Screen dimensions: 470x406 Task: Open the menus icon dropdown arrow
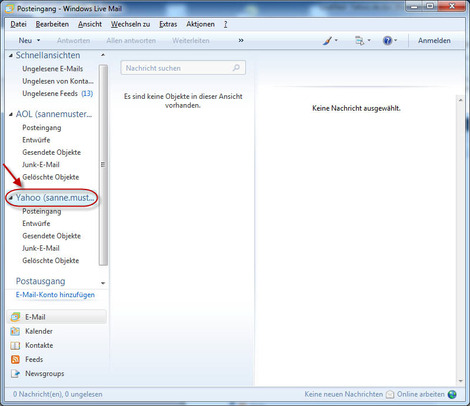pyautogui.click(x=369, y=41)
